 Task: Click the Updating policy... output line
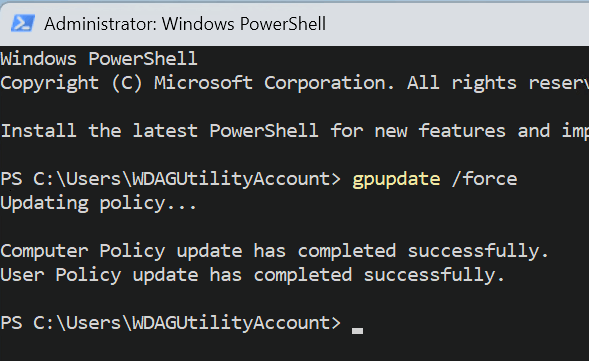(x=98, y=204)
